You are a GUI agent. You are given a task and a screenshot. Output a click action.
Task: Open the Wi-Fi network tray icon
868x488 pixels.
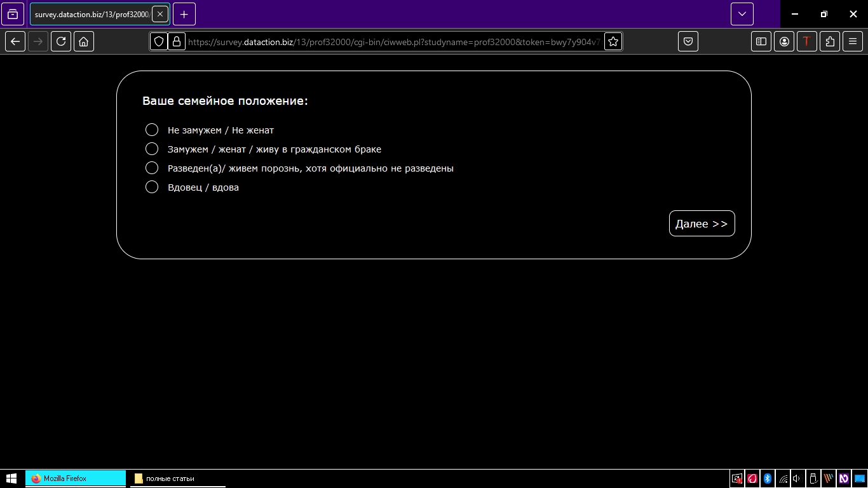[x=783, y=478]
